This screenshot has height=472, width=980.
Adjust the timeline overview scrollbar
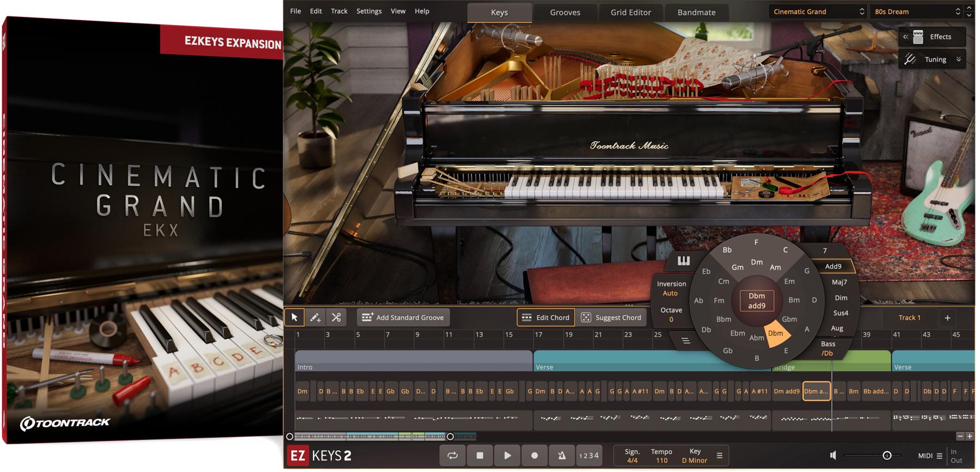click(x=370, y=436)
